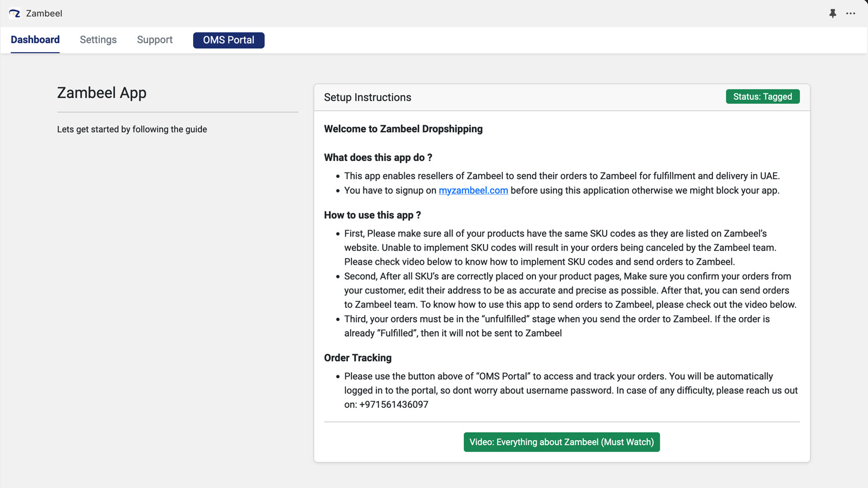Click the Zambeel logo icon in title bar

pos(15,14)
